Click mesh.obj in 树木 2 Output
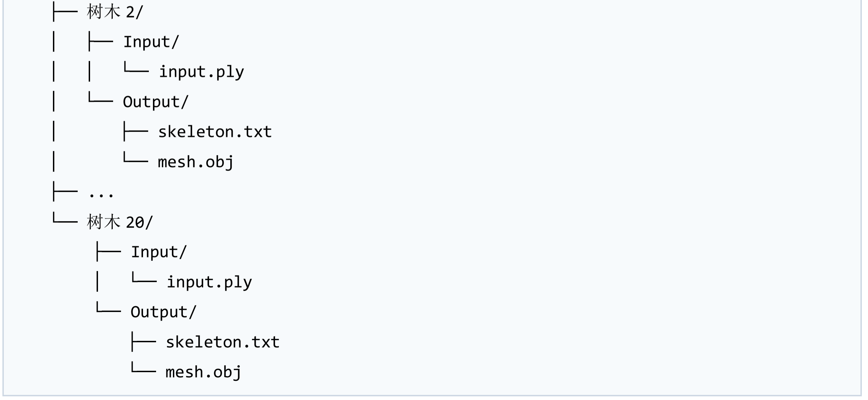Screen dimensions: 868x400 tap(196, 162)
